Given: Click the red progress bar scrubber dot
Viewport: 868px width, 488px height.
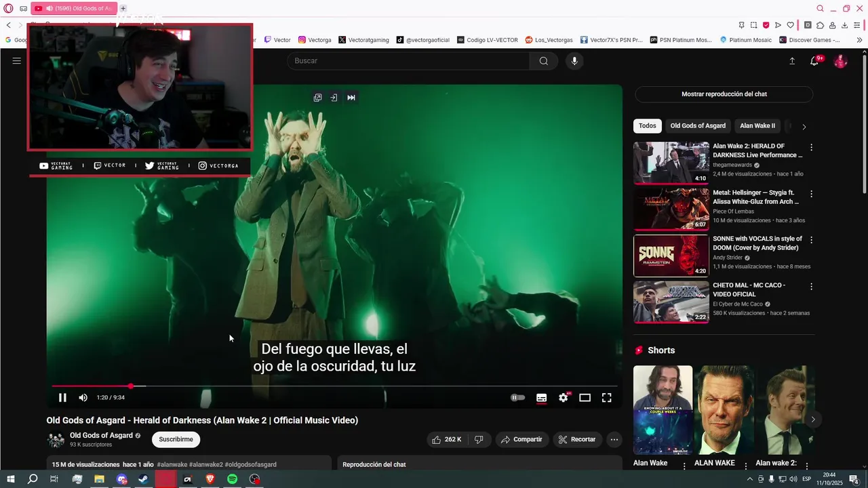Looking at the screenshot, I should pyautogui.click(x=131, y=386).
